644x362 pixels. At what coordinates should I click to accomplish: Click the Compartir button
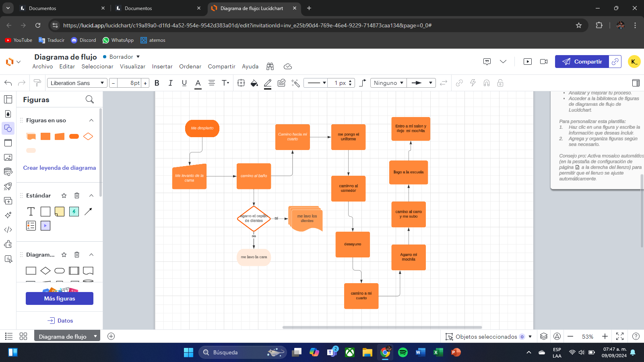coord(582,62)
